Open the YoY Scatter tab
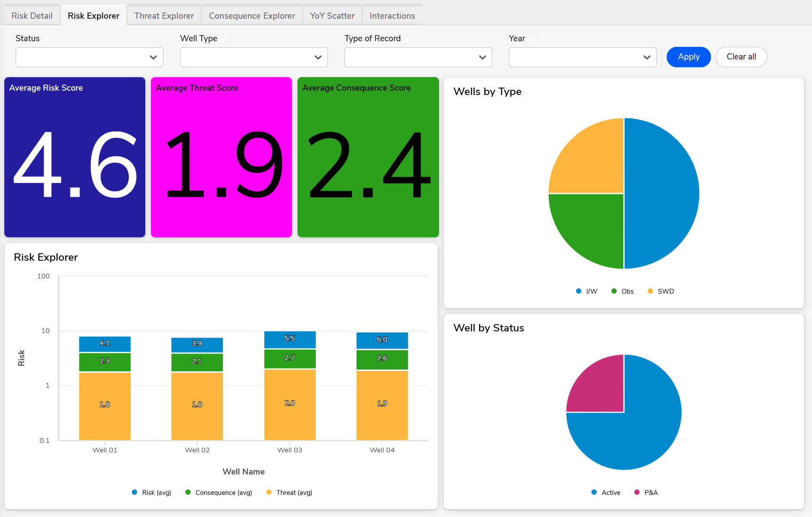This screenshot has width=812, height=517. (x=332, y=16)
